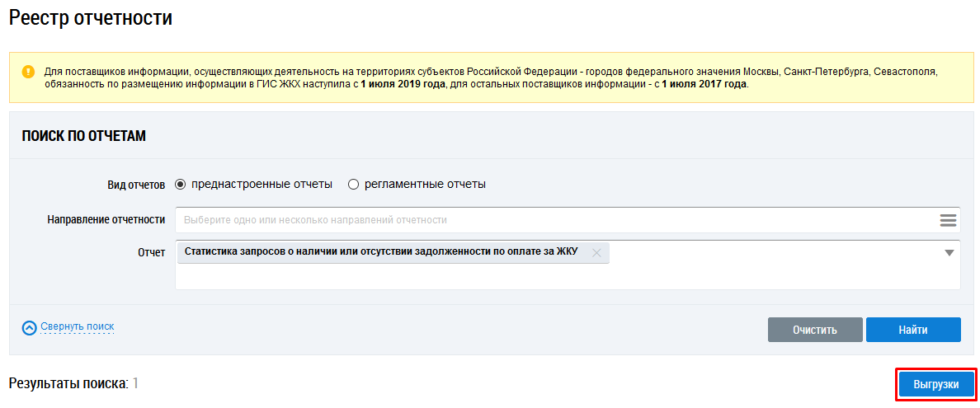Click the Реестр отчетности page title
The width and height of the screenshot is (980, 408).
(90, 18)
